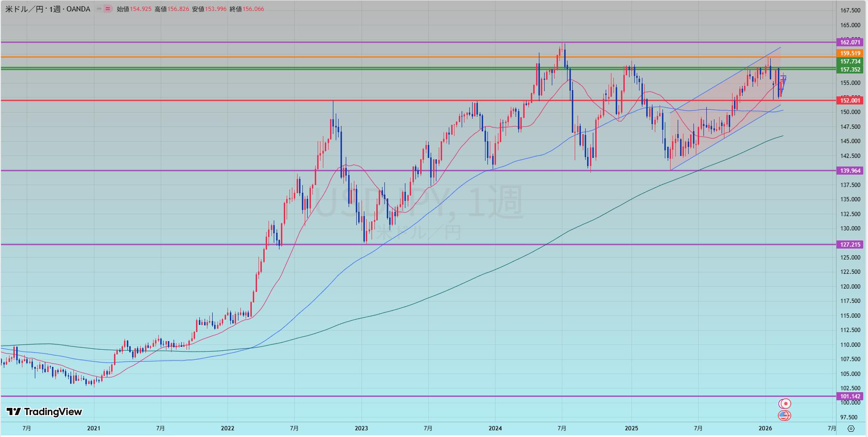This screenshot has width=868, height=437.
Task: Select the 127.215 purple price label
Action: pos(850,245)
